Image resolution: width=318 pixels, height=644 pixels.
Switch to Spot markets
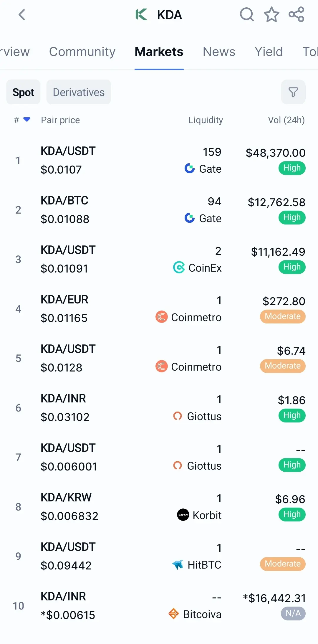click(x=23, y=92)
